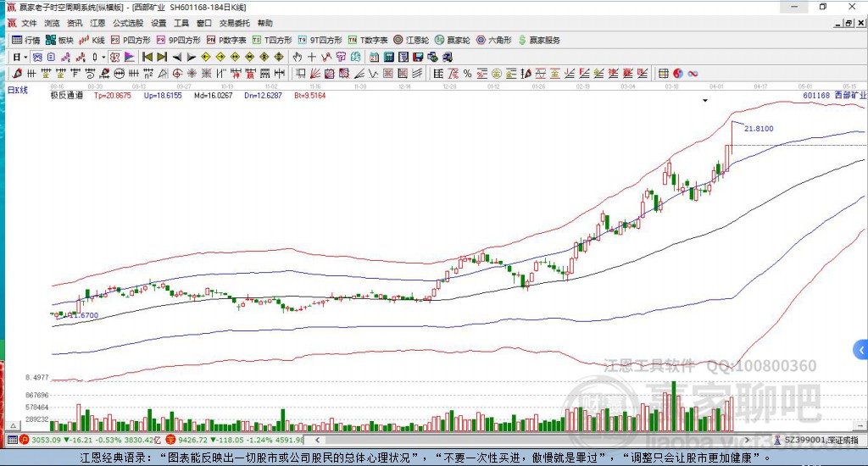The height and width of the screenshot is (466, 868).
Task: Click the Tp=20.8675 value
Action: 113,95
